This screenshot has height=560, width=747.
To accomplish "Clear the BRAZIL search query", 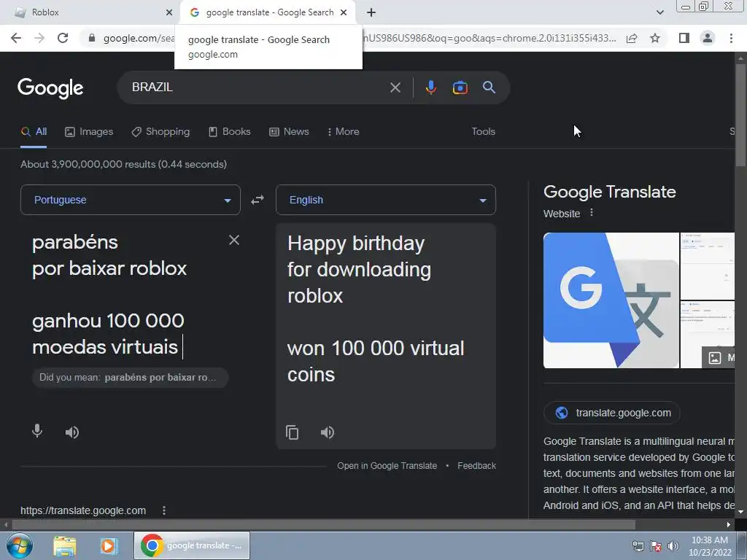I will (x=395, y=87).
